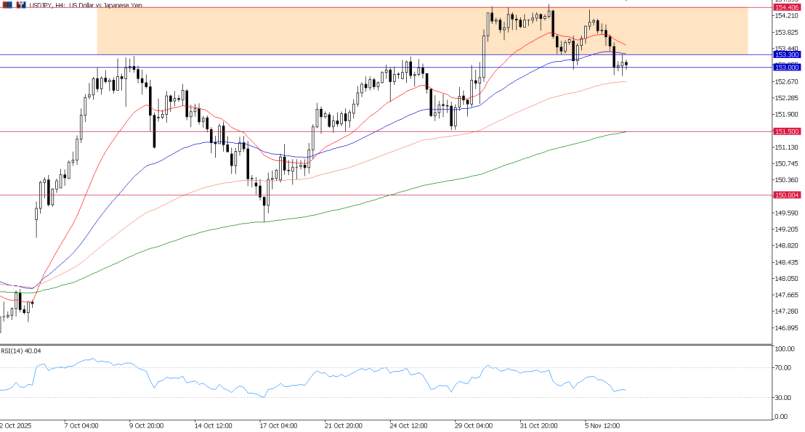The width and height of the screenshot is (805, 432).
Task: Click the '7 Oct 04:00' time axis label
Action: [81, 426]
